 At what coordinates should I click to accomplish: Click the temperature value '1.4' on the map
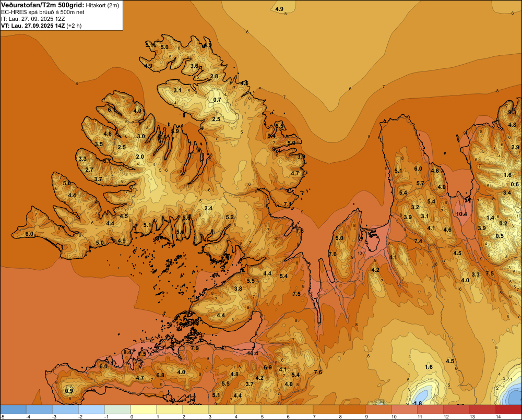tap(490, 218)
